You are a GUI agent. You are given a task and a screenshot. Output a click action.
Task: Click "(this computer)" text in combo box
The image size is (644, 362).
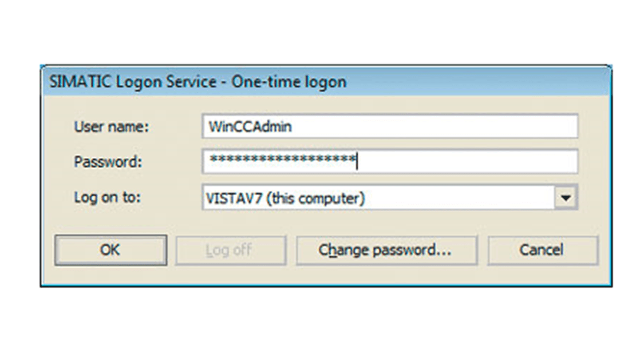[315, 198]
